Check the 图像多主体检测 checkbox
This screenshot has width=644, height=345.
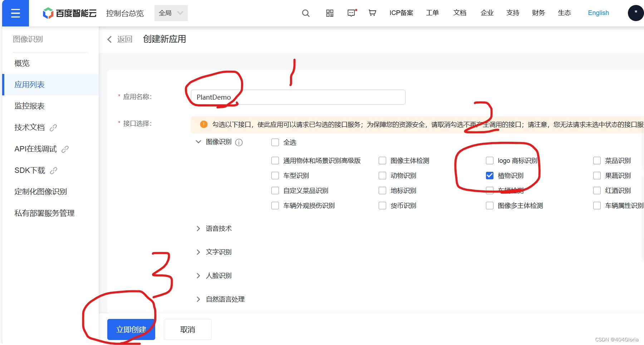tap(490, 206)
